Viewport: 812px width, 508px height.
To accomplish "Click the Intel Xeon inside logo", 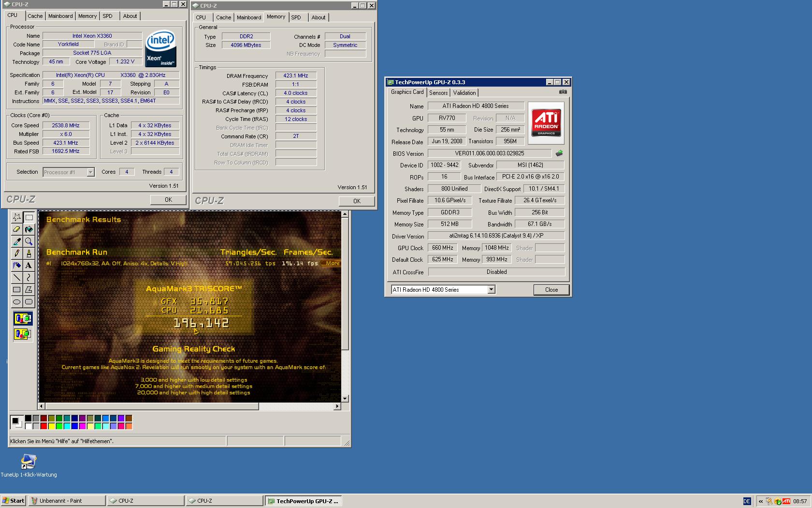I will pyautogui.click(x=161, y=49).
